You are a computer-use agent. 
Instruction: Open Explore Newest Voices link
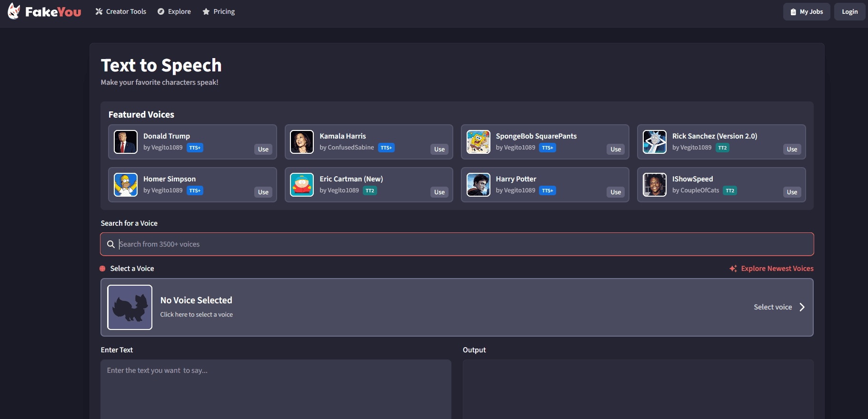coord(777,269)
